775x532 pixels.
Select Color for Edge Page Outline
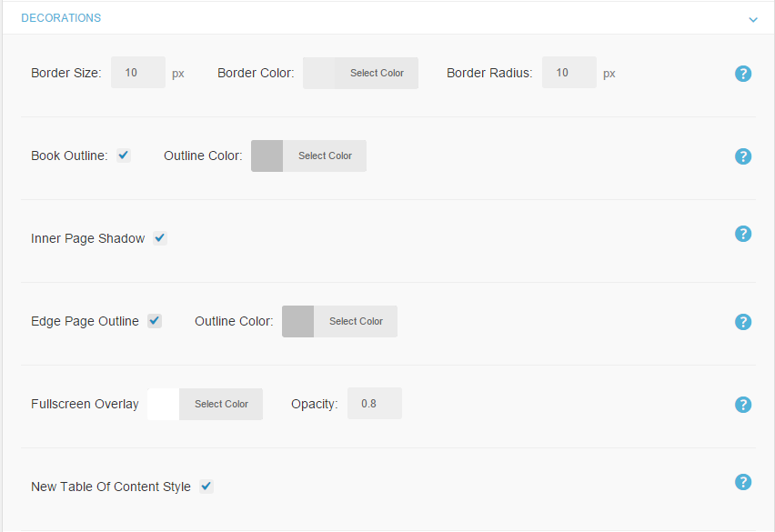point(356,321)
